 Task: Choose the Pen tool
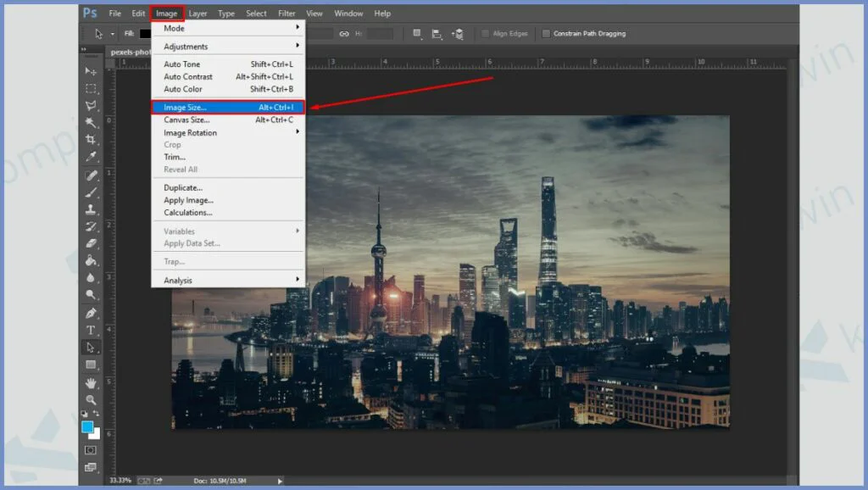(91, 313)
